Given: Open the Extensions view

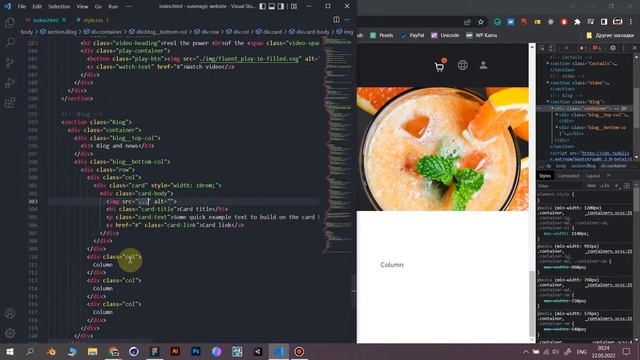Looking at the screenshot, I should coord(10,102).
